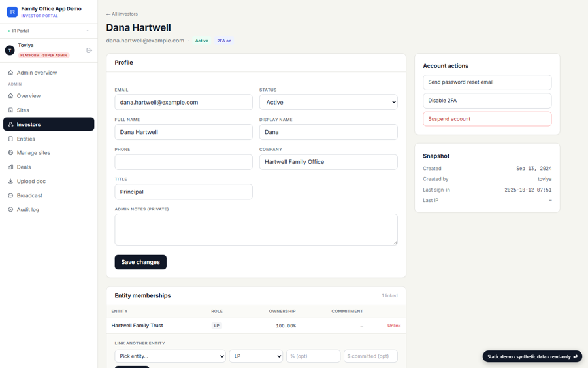
Task: Navigate to Manage sites
Action: (49, 153)
